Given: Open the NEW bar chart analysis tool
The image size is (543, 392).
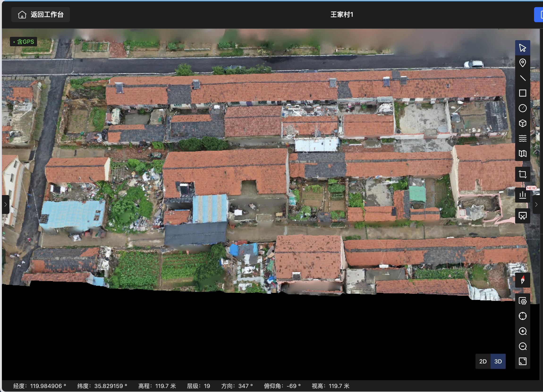Looking at the screenshot, I should [x=522, y=195].
